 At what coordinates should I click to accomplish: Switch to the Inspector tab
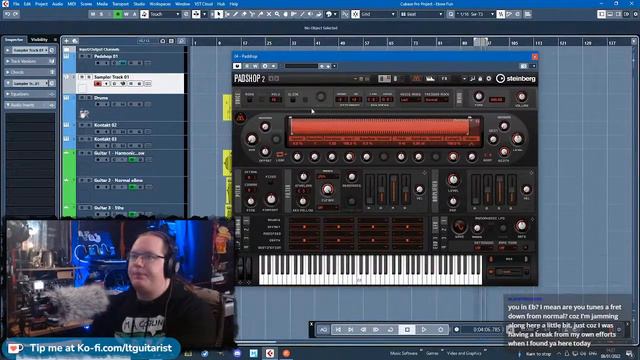click(14, 40)
